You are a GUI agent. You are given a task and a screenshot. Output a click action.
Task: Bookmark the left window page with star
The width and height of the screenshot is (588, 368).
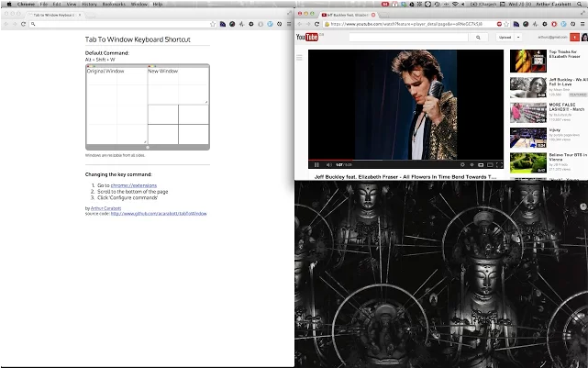pos(213,24)
